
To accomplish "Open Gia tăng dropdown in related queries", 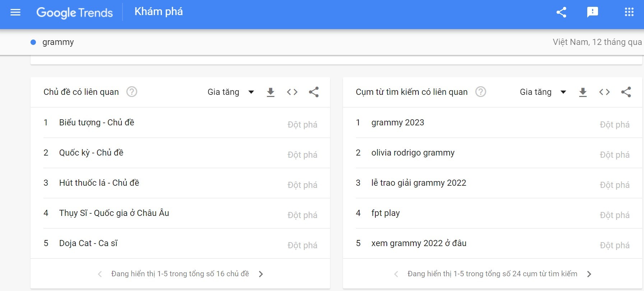I will pos(543,92).
